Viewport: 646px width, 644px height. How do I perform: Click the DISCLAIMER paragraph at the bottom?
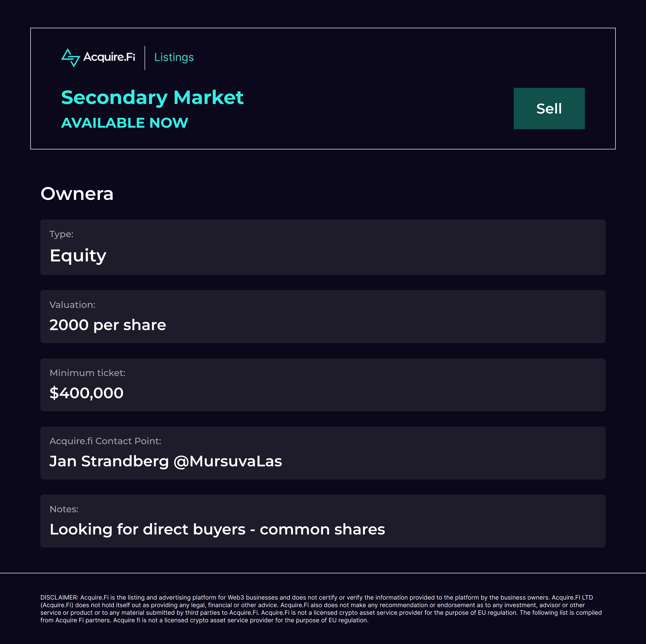[321, 609]
